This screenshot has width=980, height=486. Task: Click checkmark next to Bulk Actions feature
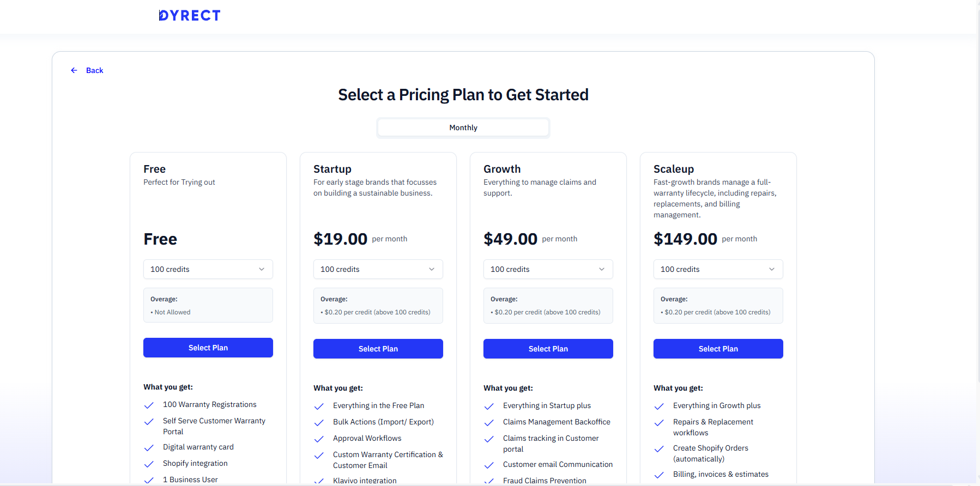pos(319,423)
